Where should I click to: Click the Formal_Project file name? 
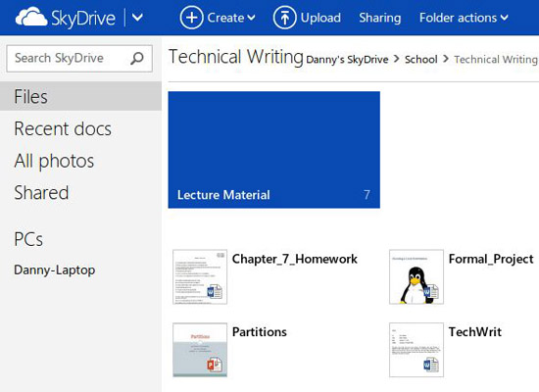[491, 259]
